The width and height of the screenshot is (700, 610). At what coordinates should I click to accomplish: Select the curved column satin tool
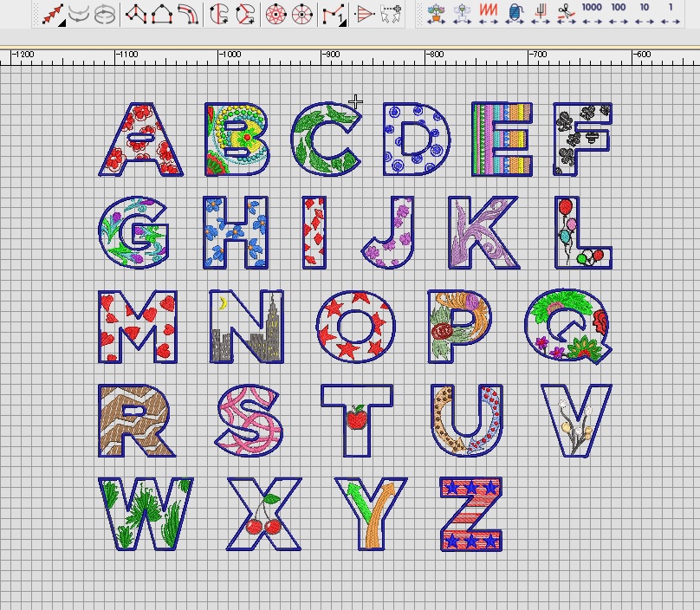click(x=187, y=14)
